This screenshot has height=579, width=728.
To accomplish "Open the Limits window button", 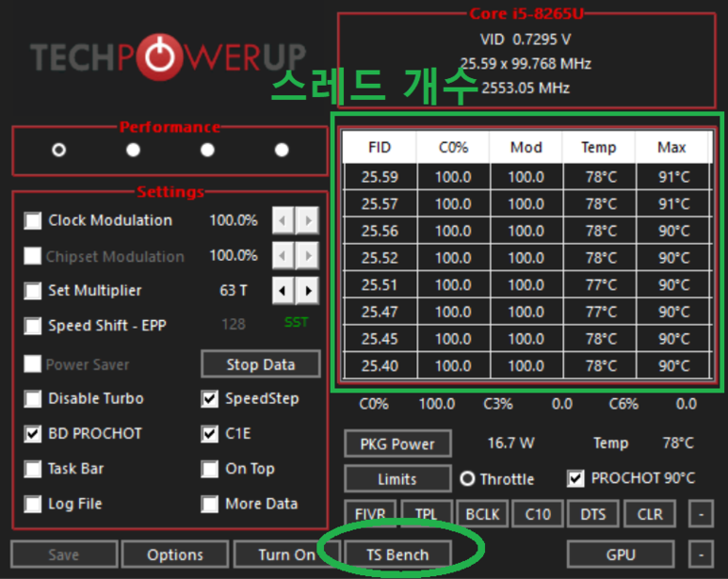I will click(x=397, y=479).
